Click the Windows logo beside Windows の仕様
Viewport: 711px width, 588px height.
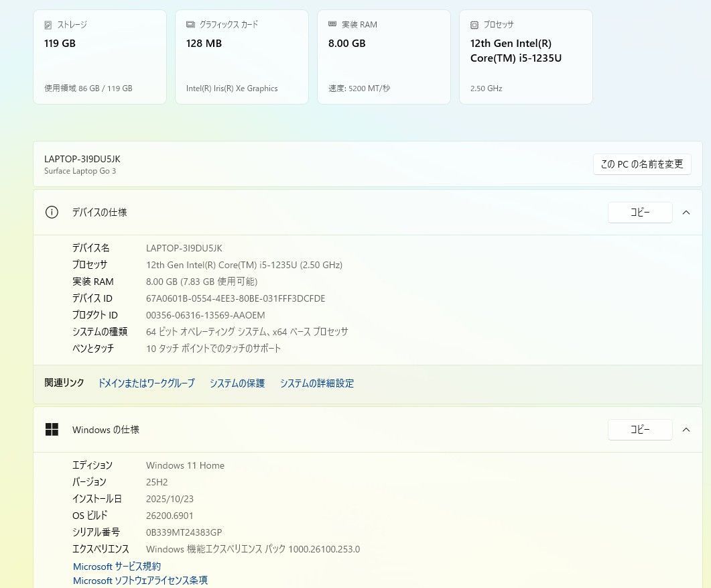click(52, 430)
